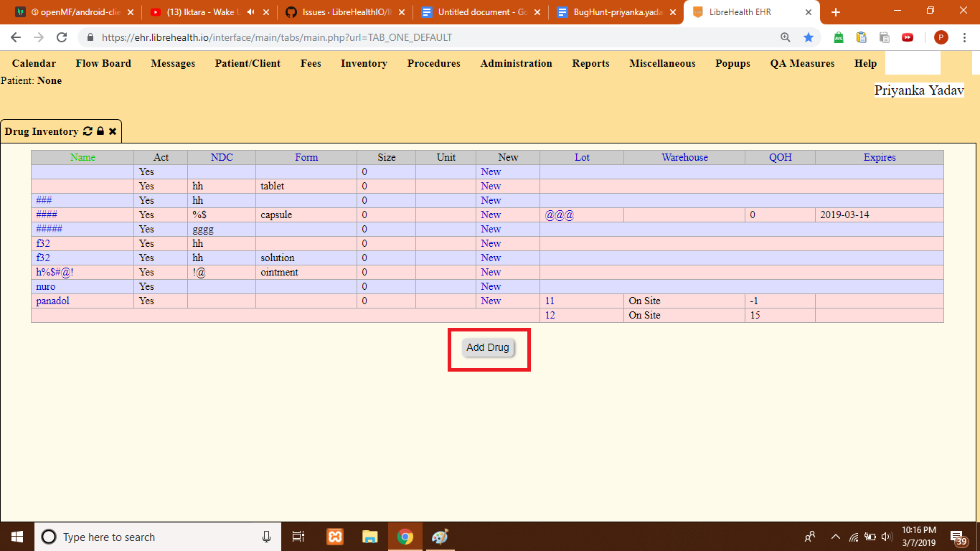The image size is (980, 551).
Task: Click Cortana microphone icon
Action: pyautogui.click(x=267, y=537)
